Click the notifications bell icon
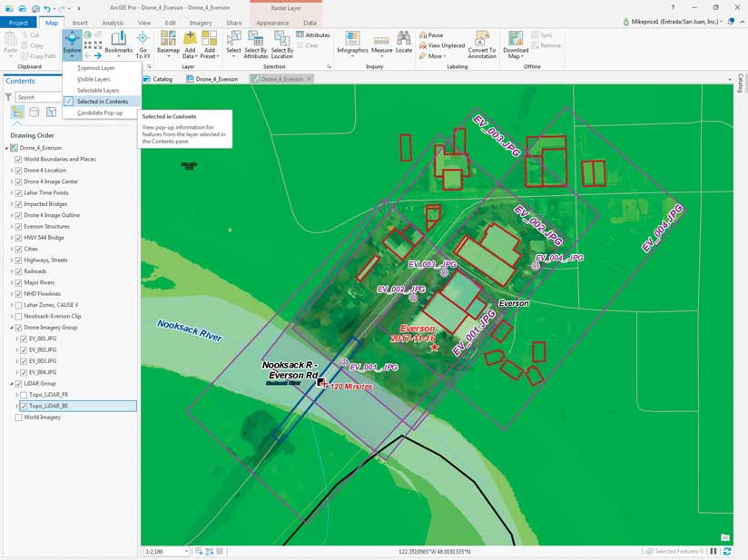748x560 pixels. pyautogui.click(x=732, y=22)
